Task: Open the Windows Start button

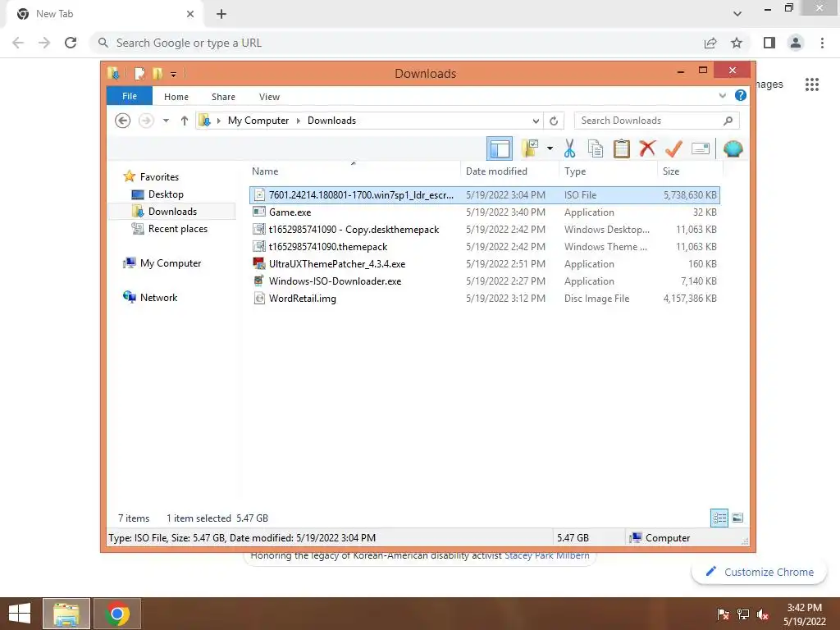Action: click(20, 614)
